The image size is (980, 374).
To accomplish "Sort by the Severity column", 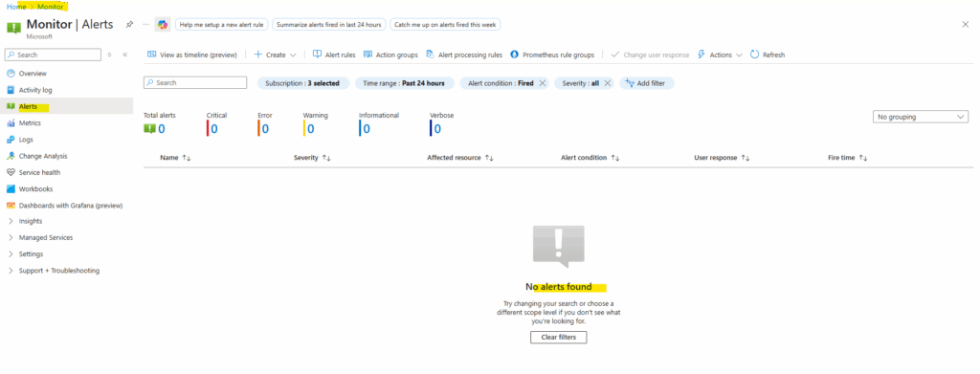I will [x=312, y=158].
